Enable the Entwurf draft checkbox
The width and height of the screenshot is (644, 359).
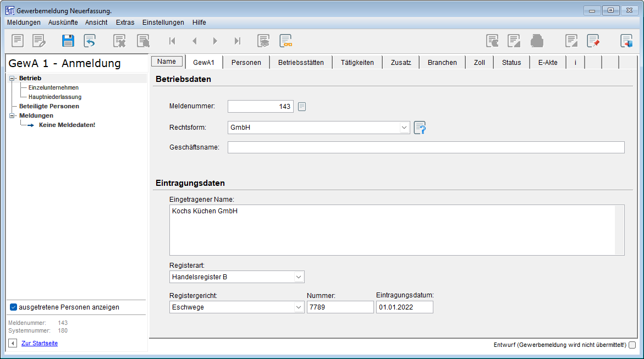tap(632, 345)
